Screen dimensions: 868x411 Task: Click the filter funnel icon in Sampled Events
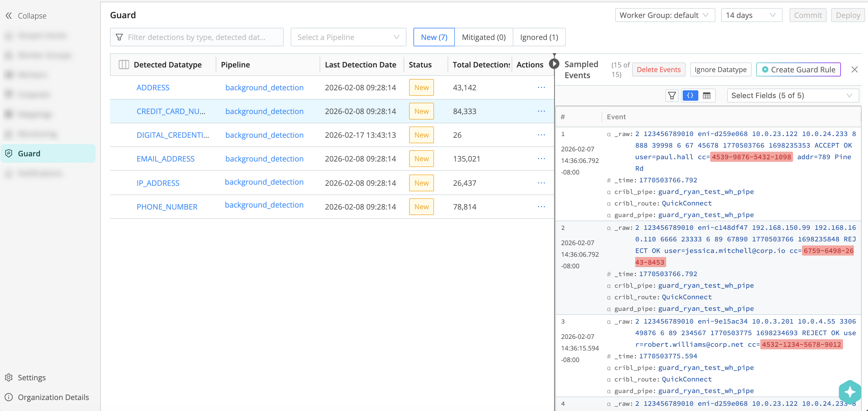coord(671,95)
